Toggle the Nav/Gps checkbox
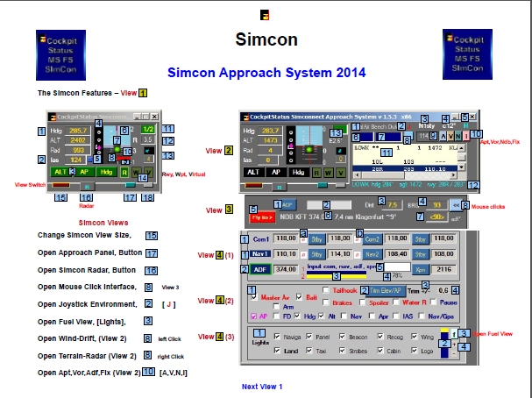This screenshot has width=532, height=398. [x=422, y=316]
